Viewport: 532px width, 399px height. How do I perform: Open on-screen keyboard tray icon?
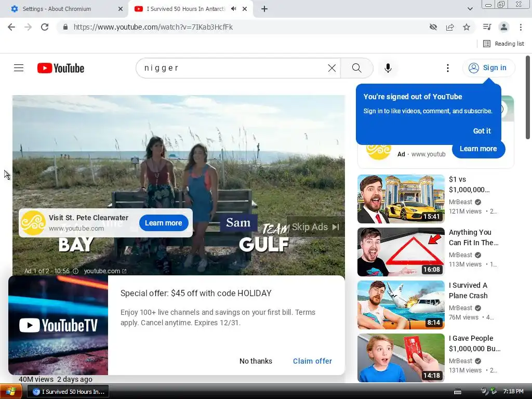458,392
